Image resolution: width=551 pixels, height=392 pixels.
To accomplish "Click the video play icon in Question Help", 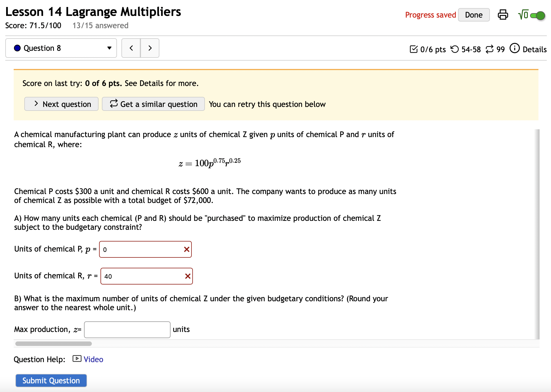I will [x=76, y=359].
